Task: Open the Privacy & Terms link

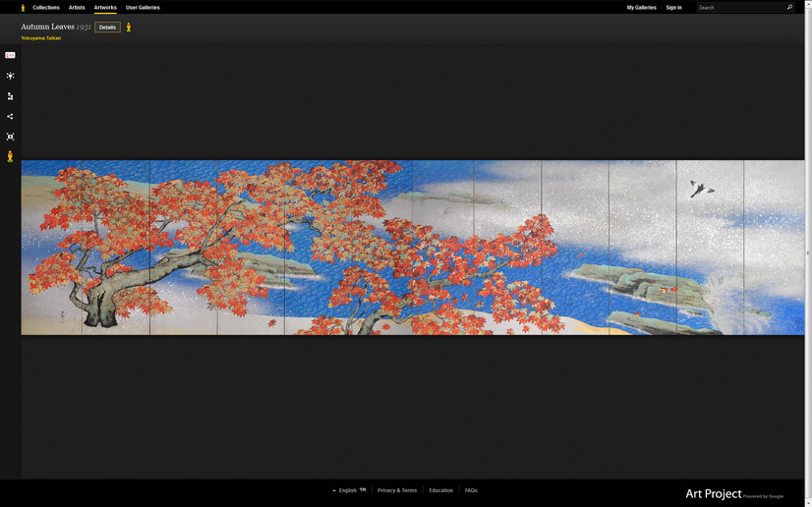Action: (397, 490)
